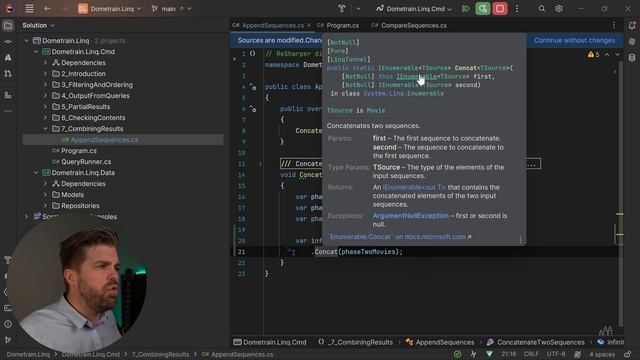The image size is (640, 360).
Task: Open the Pull Requests tool window
Action: pyautogui.click(x=8, y=73)
